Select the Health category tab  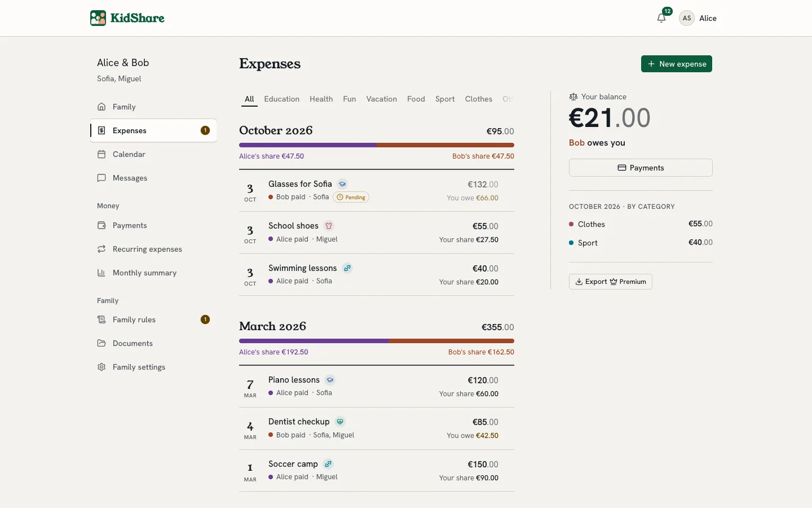[x=321, y=99]
